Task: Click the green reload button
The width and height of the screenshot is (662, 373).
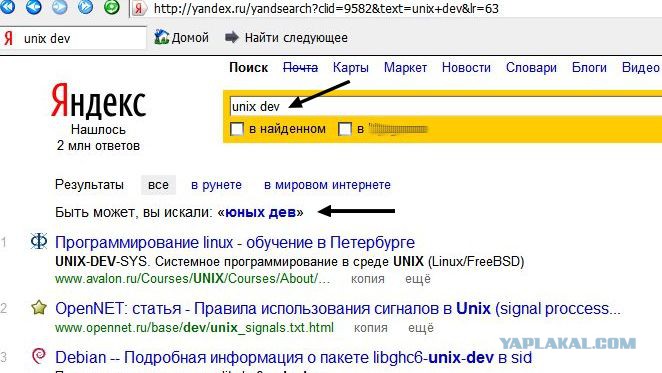Action: point(111,7)
